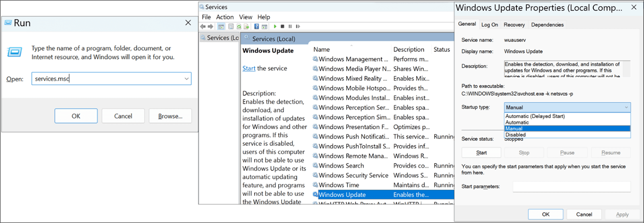Image resolution: width=644 pixels, height=223 pixels.
Task: Click the Export List toolbar icon
Action: [246, 27]
